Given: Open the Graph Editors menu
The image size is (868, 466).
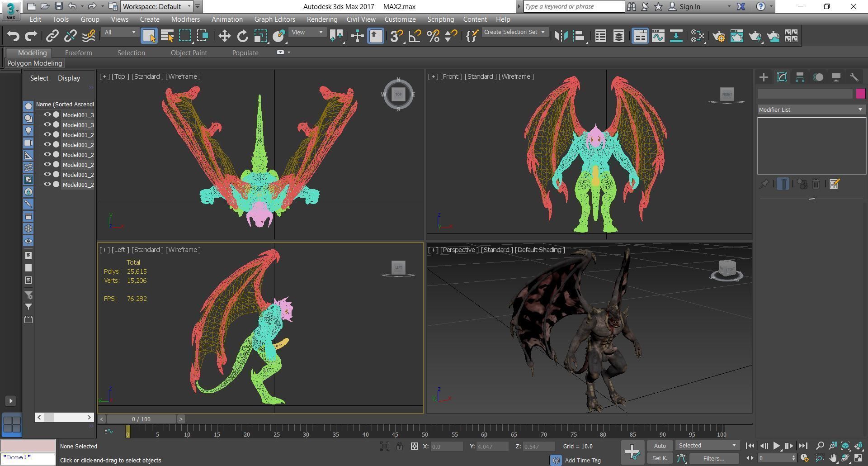Looking at the screenshot, I should [x=274, y=19].
